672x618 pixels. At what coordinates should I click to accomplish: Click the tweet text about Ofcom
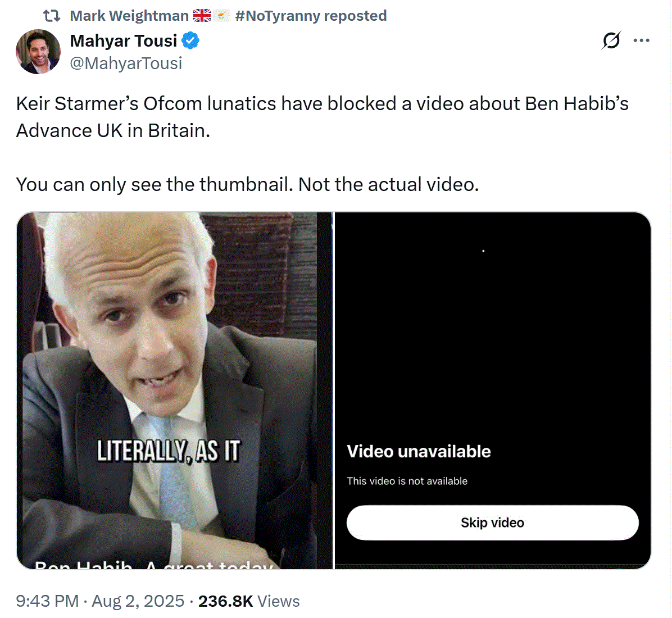tap(322, 117)
